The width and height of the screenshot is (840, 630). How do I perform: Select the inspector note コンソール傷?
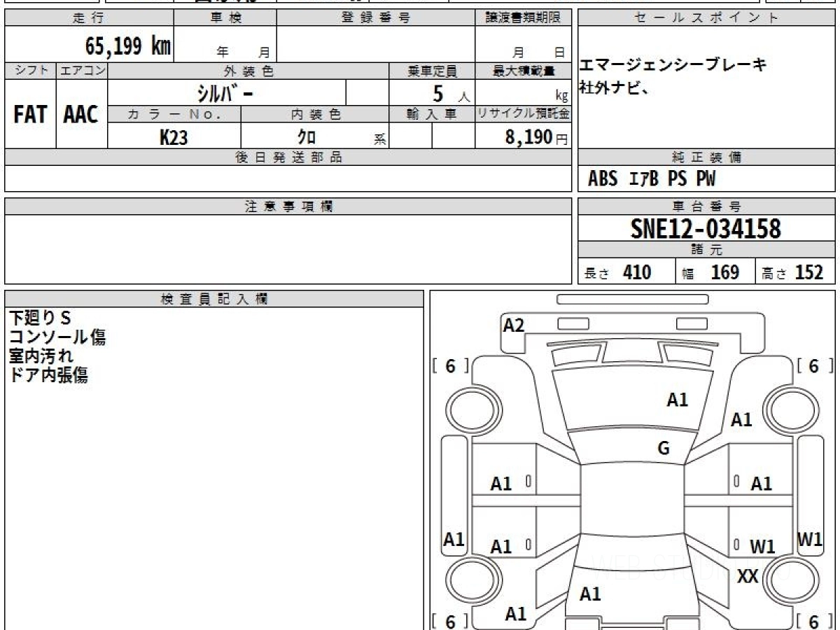pos(57,337)
